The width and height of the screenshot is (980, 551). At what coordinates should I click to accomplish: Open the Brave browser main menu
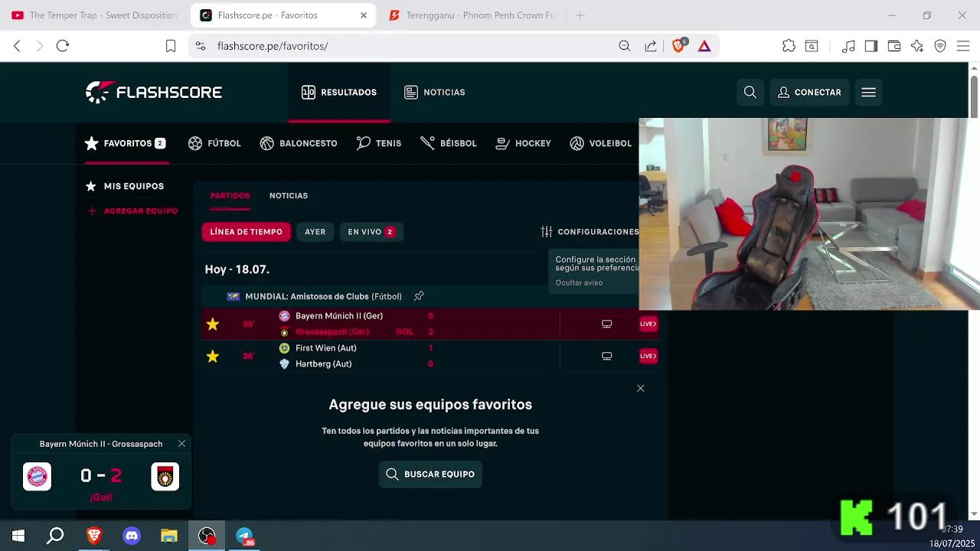point(963,46)
